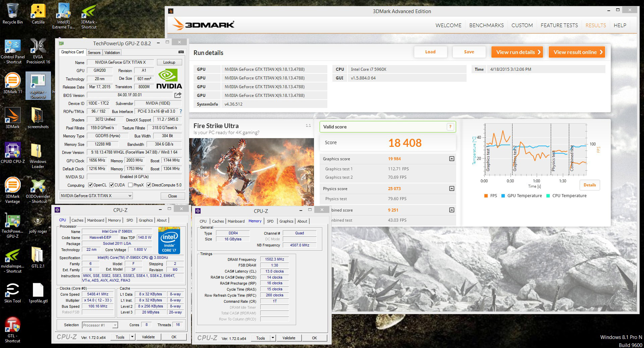
Task: Click the Bus Interface question mark icon
Action: (x=181, y=111)
